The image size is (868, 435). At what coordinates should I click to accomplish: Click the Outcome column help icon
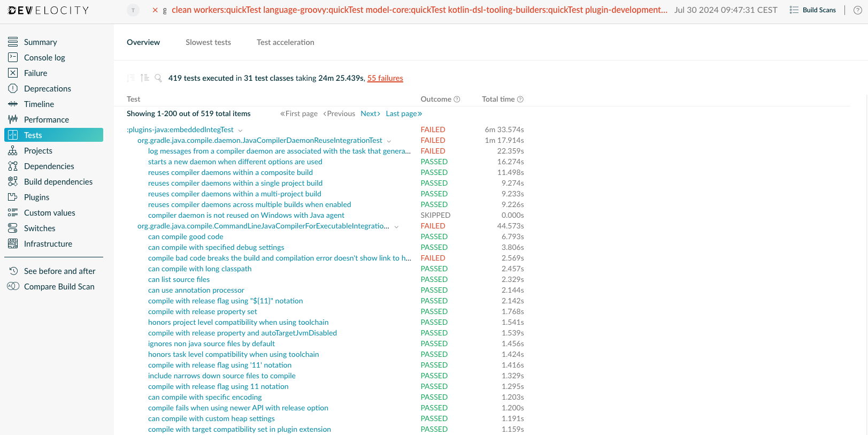457,100
